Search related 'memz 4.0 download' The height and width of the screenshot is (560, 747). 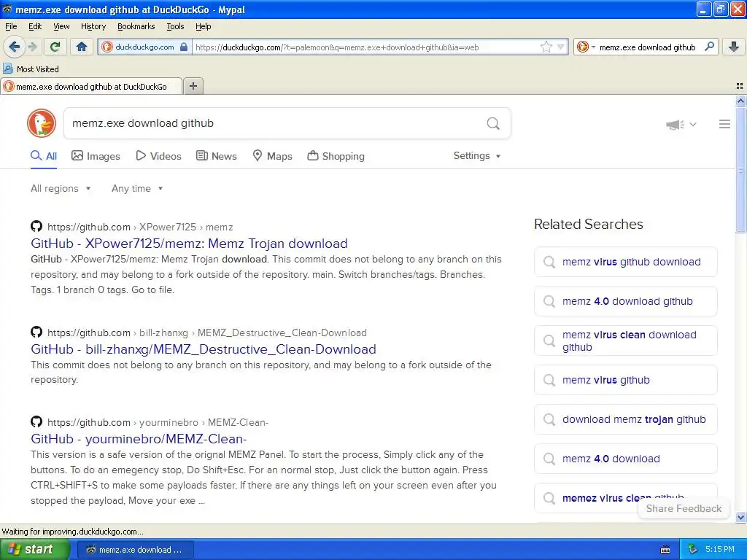[x=625, y=459]
